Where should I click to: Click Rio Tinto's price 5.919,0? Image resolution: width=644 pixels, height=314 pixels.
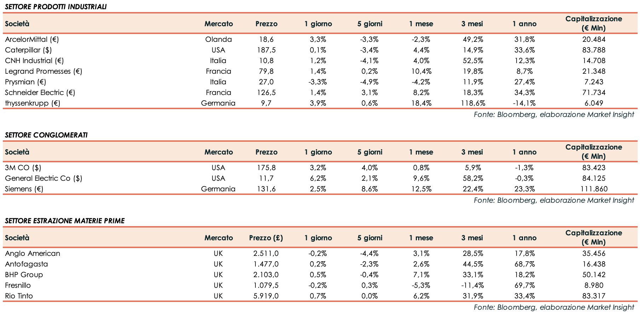[266, 296]
